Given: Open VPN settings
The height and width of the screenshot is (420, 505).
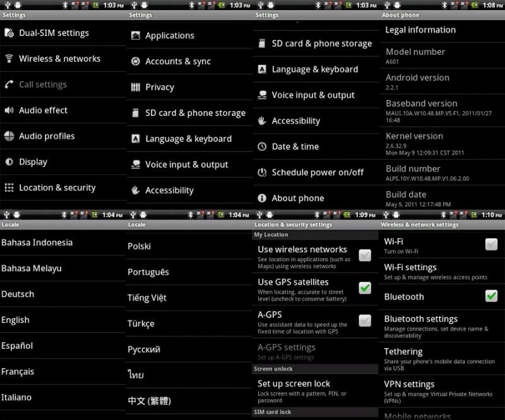Looking at the screenshot, I should click(409, 384).
